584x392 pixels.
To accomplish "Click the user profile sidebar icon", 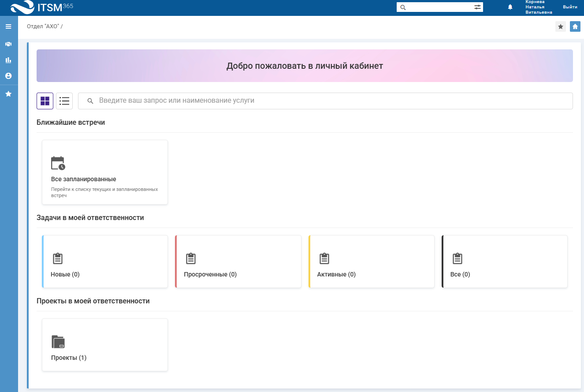I will tap(8, 76).
